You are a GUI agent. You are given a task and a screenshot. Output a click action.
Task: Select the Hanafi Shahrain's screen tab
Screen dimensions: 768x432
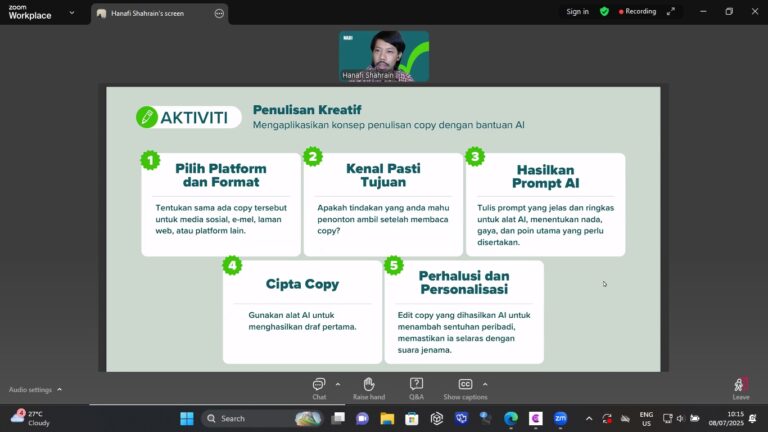point(150,14)
